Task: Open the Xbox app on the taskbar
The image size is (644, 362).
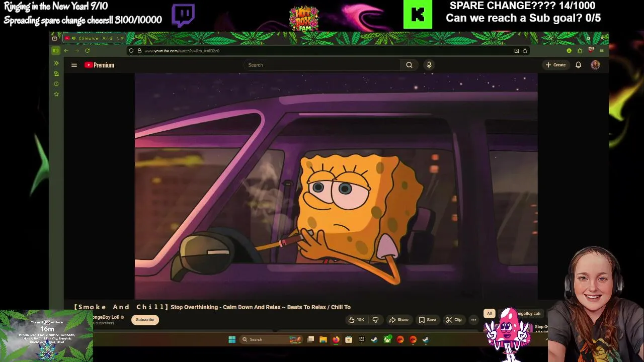Action: pyautogui.click(x=387, y=339)
